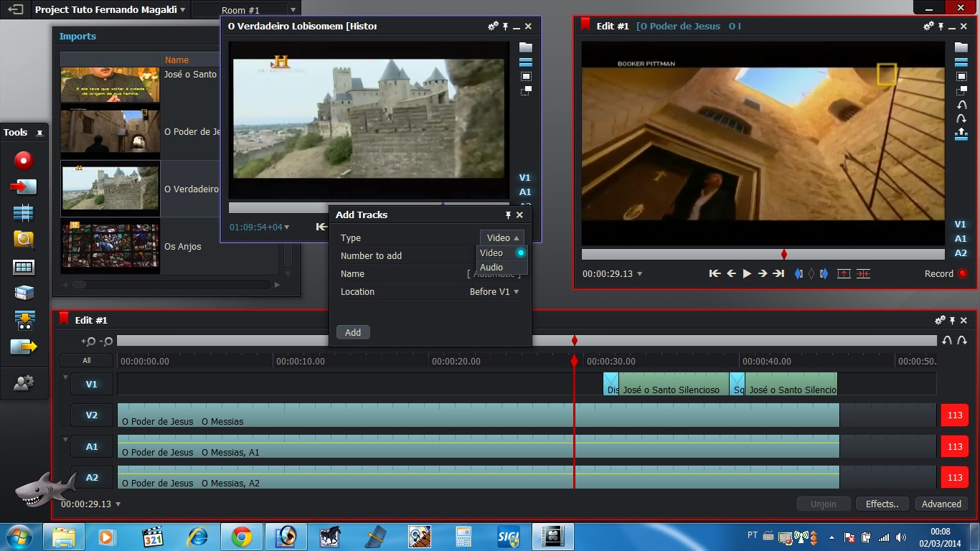Click the export tray icon in Edit viewer

(961, 133)
